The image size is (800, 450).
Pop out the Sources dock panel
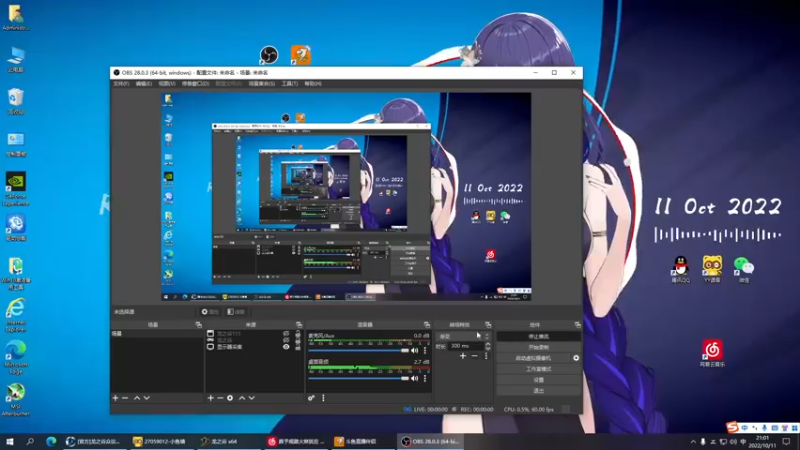coord(299,325)
